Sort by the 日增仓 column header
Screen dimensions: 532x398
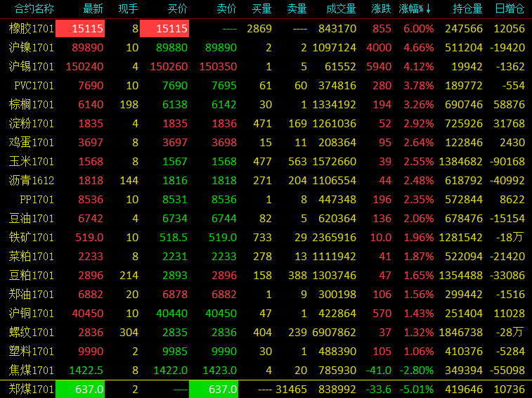pyautogui.click(x=509, y=9)
